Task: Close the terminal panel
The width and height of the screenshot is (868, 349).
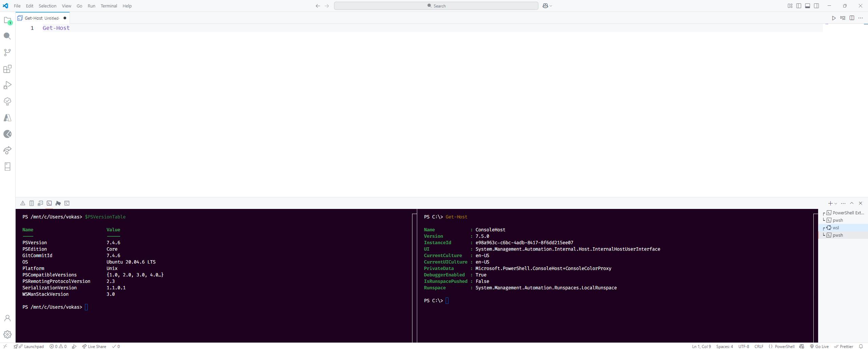Action: pyautogui.click(x=861, y=203)
